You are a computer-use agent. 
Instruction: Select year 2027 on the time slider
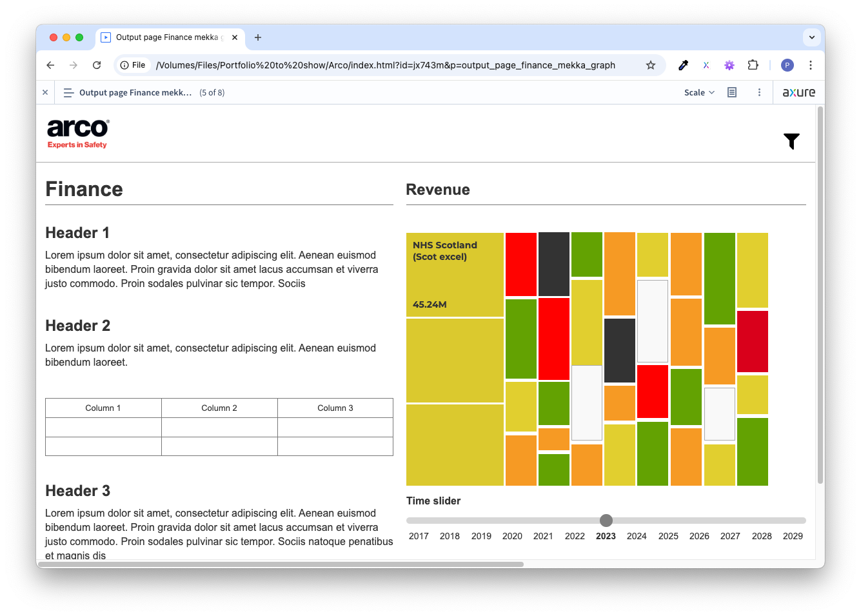(x=730, y=536)
